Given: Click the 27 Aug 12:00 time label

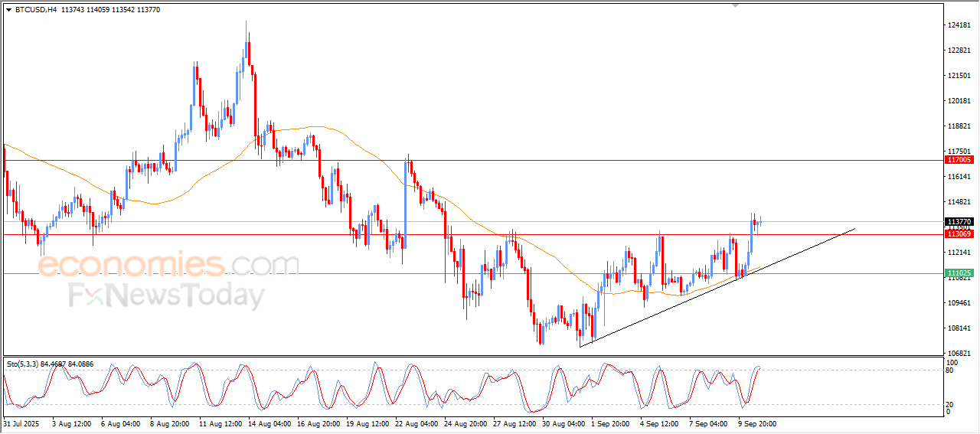Looking at the screenshot, I should click(514, 423).
